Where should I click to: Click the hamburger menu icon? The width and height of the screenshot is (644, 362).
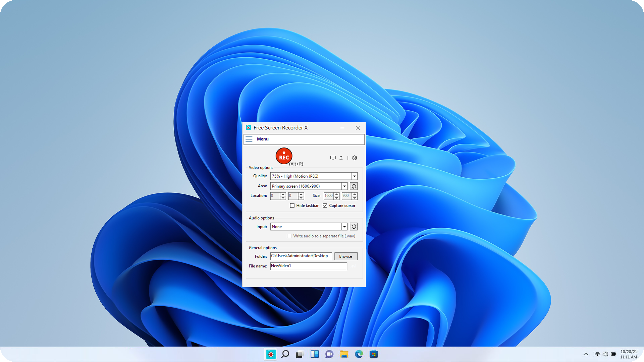click(249, 139)
